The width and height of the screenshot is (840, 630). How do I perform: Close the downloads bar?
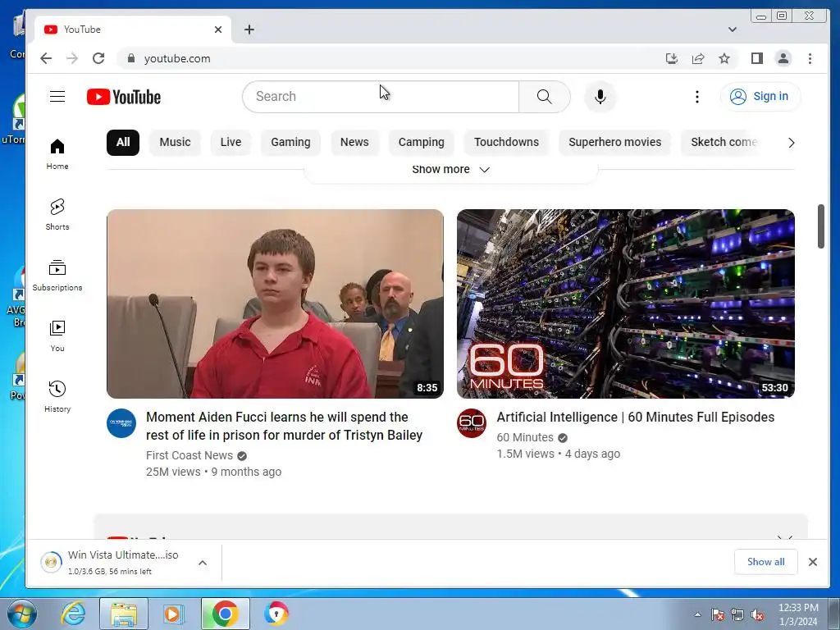pyautogui.click(x=813, y=562)
